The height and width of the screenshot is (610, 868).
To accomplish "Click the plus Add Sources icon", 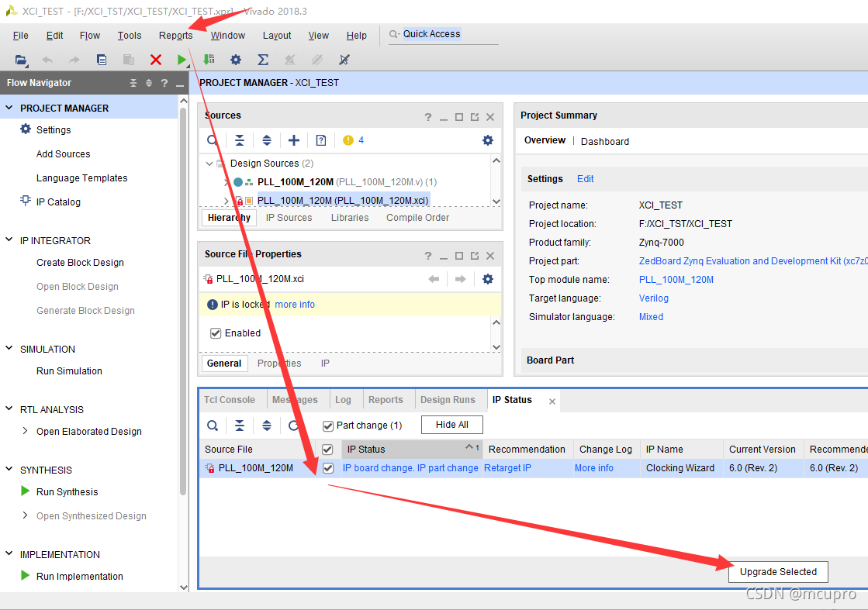I will 294,140.
